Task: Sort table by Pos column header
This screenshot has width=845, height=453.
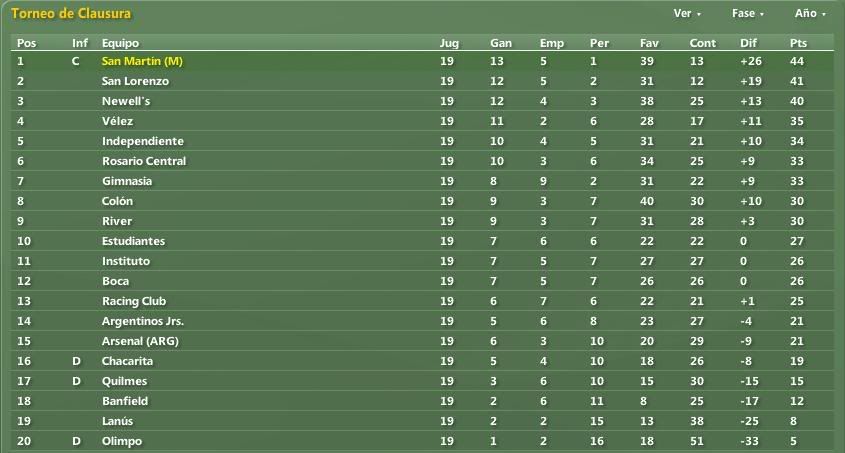Action: point(26,43)
